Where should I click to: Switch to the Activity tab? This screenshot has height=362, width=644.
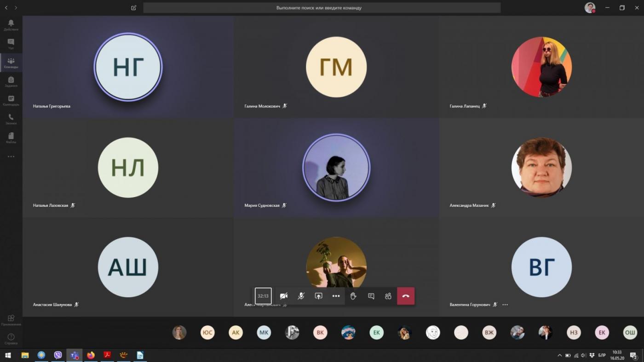(11, 25)
